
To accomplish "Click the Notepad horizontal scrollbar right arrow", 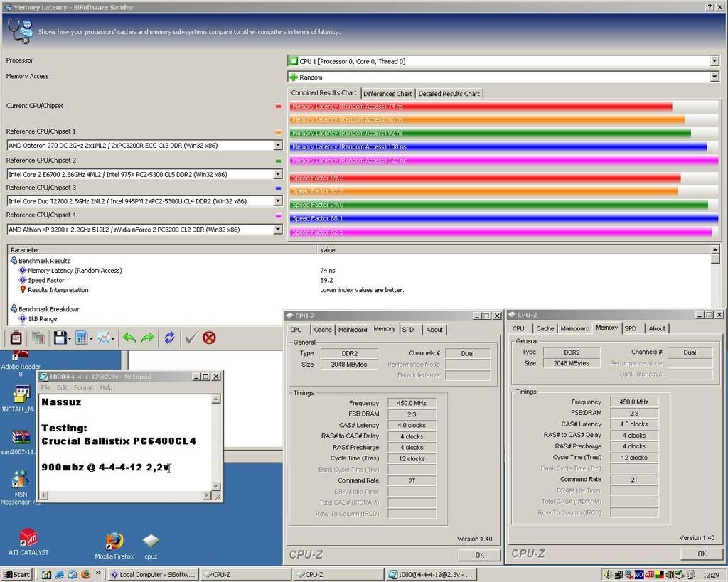I will [x=207, y=496].
